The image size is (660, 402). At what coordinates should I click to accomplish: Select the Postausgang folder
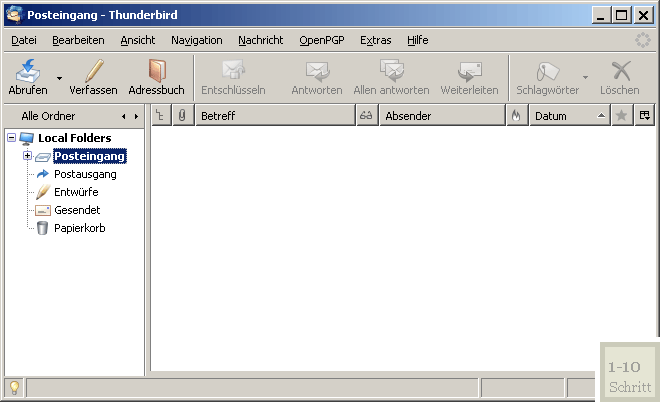click(85, 174)
